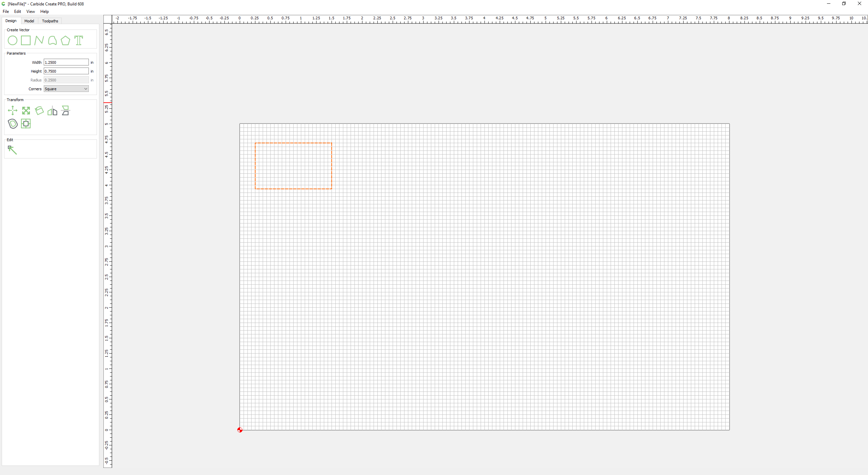Open the File menu
Screen dimensions: 868x475
coord(6,12)
